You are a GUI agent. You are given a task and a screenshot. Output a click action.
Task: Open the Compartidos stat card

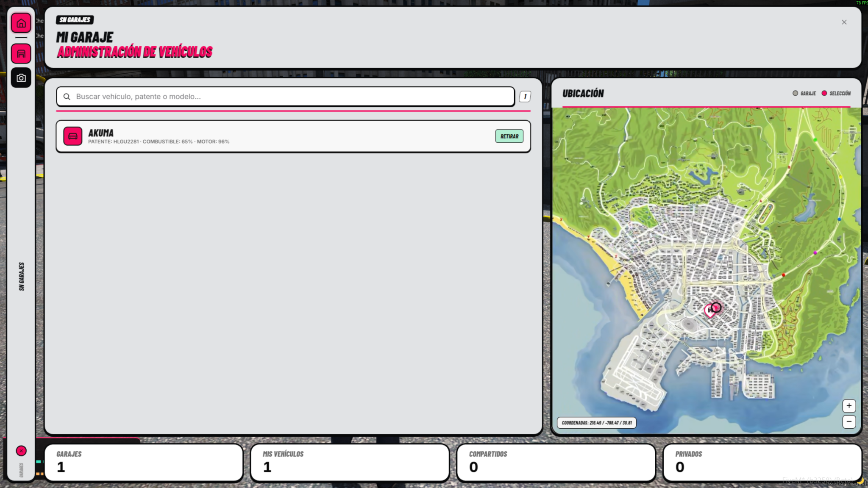click(x=556, y=463)
